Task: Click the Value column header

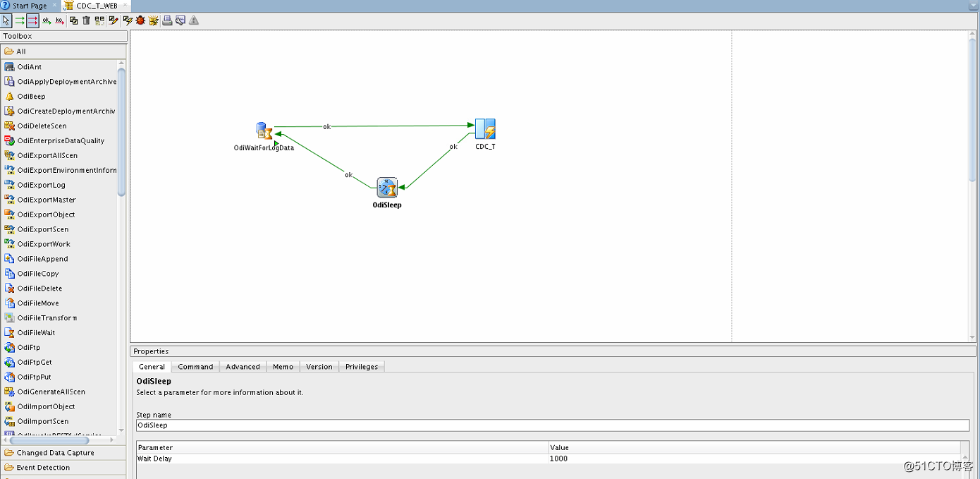Action: [754, 447]
